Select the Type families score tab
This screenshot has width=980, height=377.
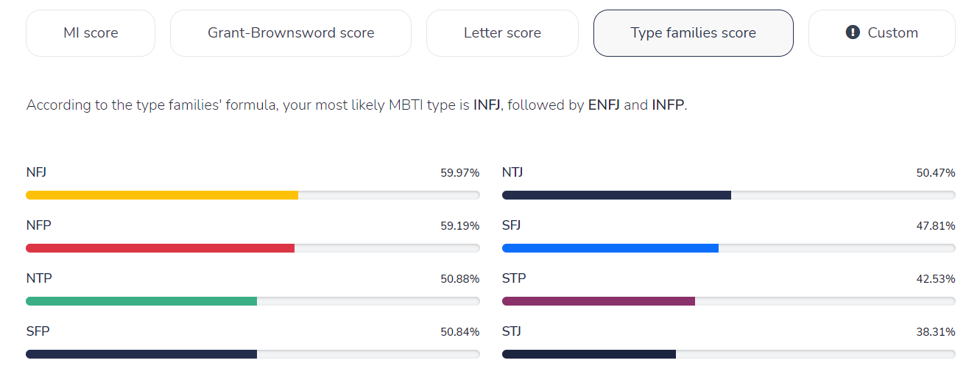693,33
